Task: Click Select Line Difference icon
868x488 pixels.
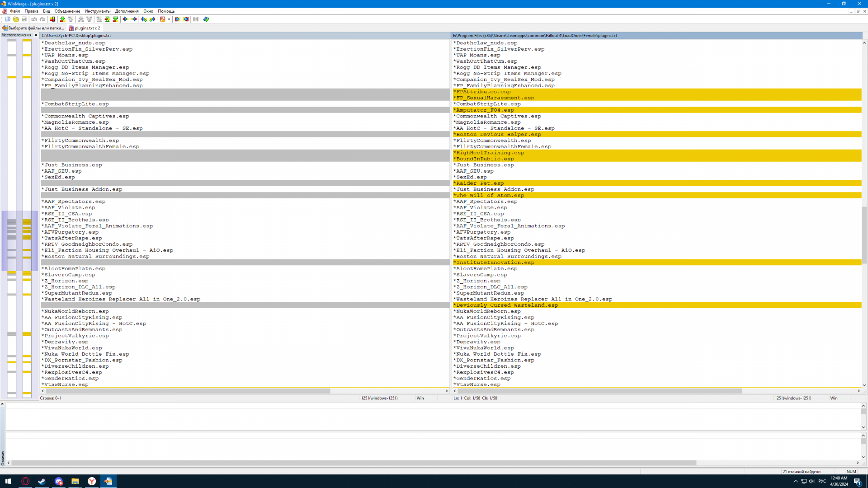Action: tap(52, 19)
